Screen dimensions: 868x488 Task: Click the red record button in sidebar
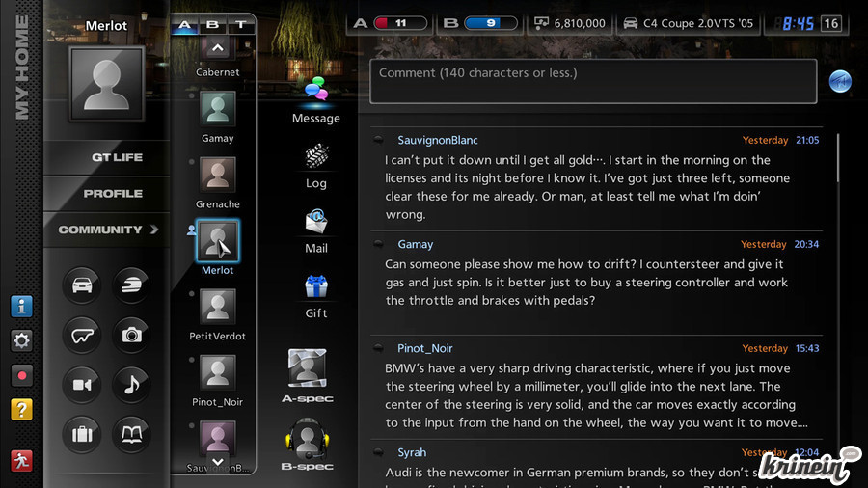point(21,375)
